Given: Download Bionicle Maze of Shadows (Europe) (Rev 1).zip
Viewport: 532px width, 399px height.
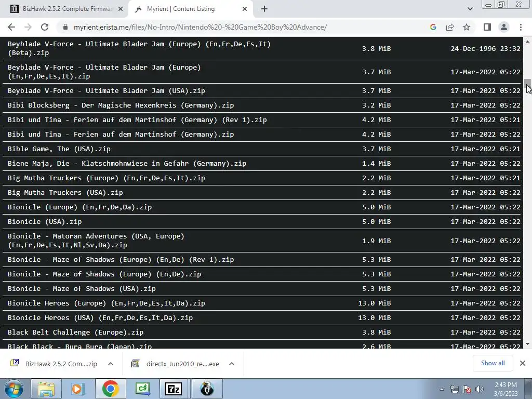Looking at the screenshot, I should (x=121, y=260).
